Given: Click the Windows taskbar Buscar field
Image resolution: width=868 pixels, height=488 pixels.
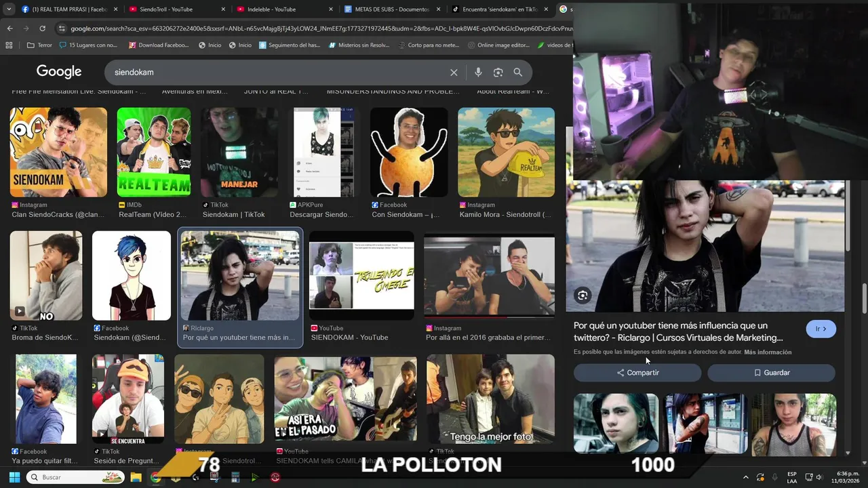Looking at the screenshot, I should [76, 477].
